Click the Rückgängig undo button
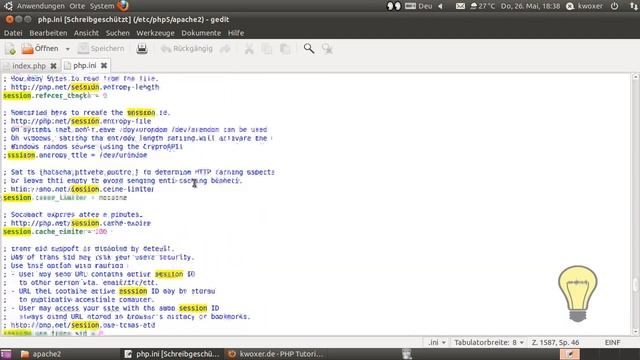 click(x=187, y=49)
